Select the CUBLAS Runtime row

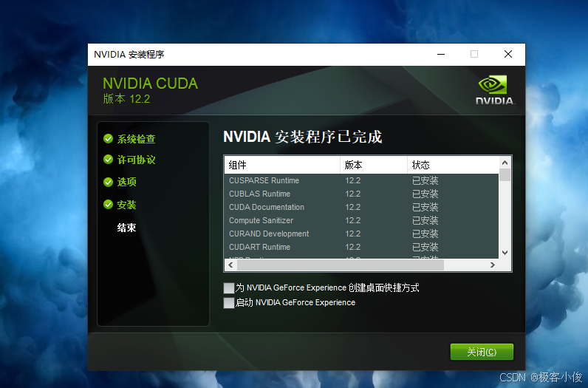(x=361, y=194)
